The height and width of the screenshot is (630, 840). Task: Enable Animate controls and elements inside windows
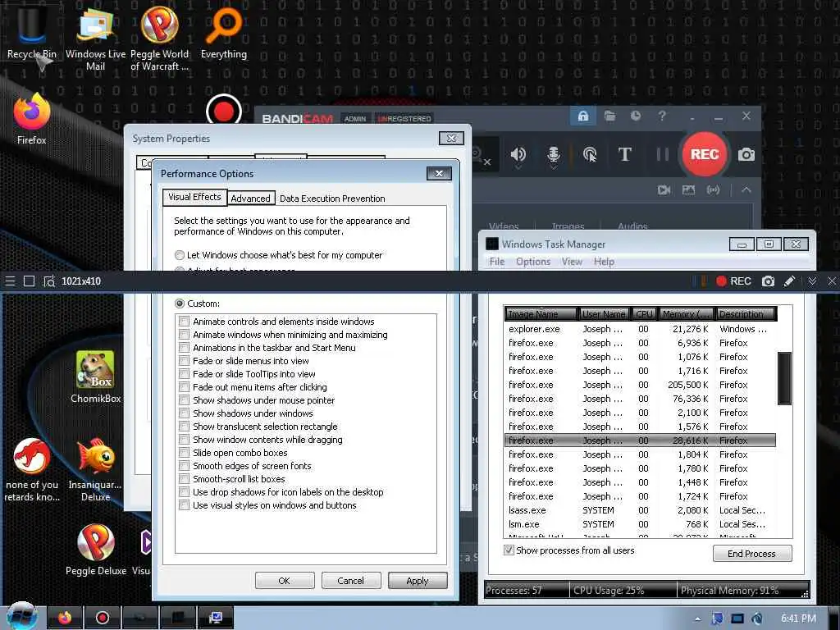pyautogui.click(x=185, y=322)
